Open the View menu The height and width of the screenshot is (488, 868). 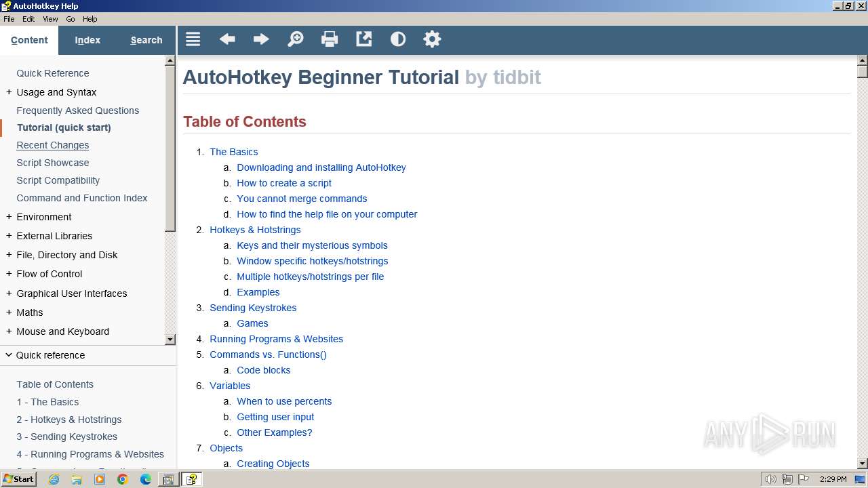(50, 19)
